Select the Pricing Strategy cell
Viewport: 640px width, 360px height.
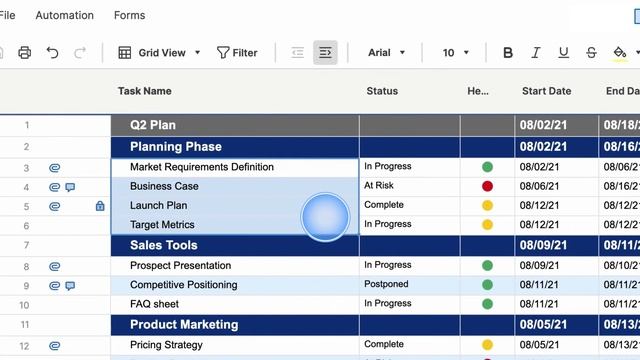(x=235, y=345)
